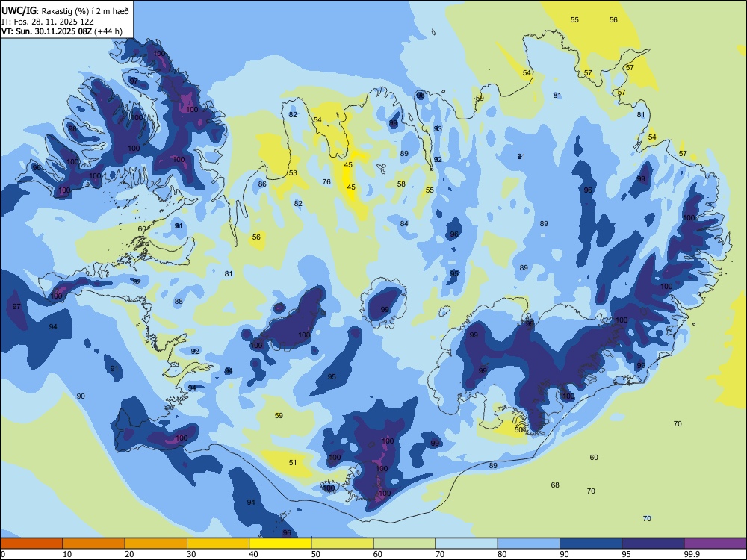Click the humidity value '58' on the map
The height and width of the screenshot is (560, 747).
402,184
